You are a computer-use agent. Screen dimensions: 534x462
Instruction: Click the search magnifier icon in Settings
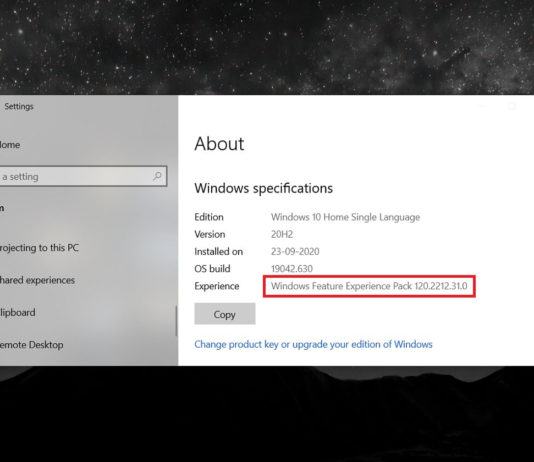(157, 176)
